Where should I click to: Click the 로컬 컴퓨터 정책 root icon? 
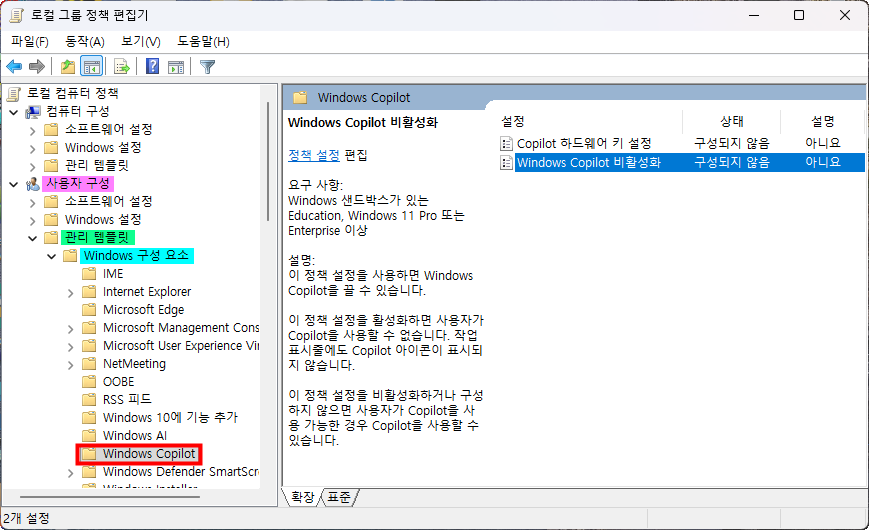(x=14, y=94)
